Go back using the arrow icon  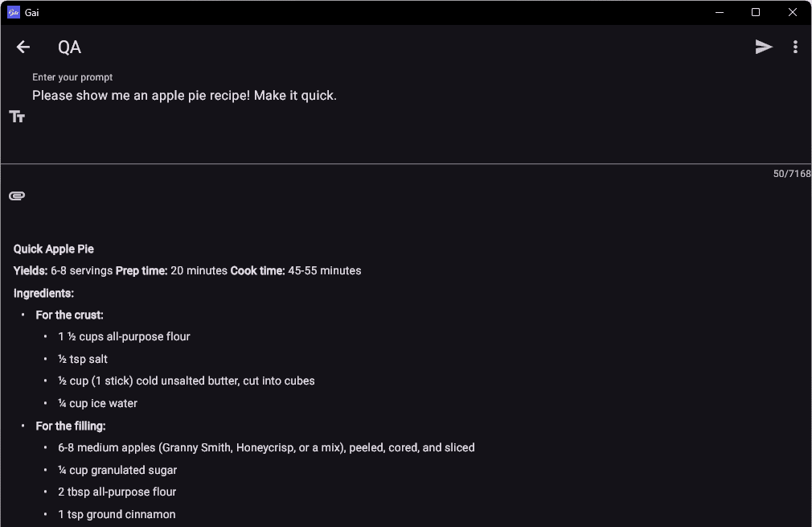pyautogui.click(x=23, y=47)
